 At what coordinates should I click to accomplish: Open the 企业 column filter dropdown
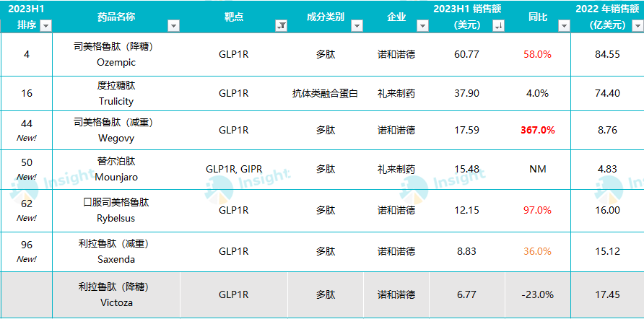(422, 26)
